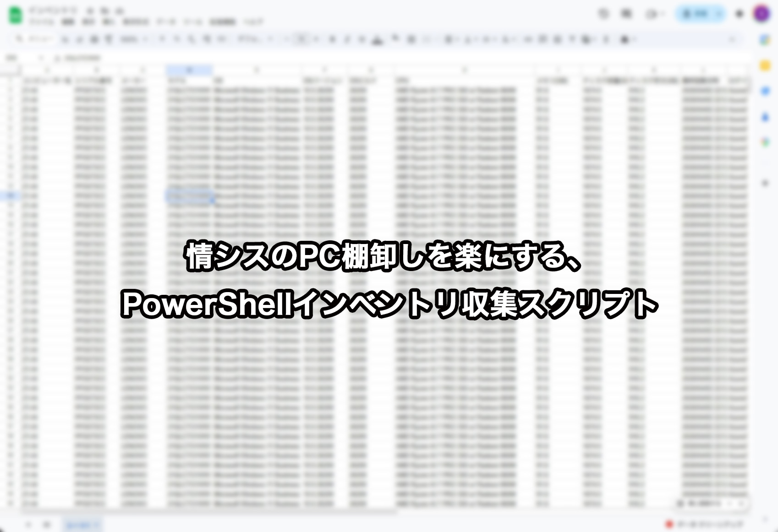Click the print icon in the toolbar
This screenshot has width=778, height=532.
[94, 39]
